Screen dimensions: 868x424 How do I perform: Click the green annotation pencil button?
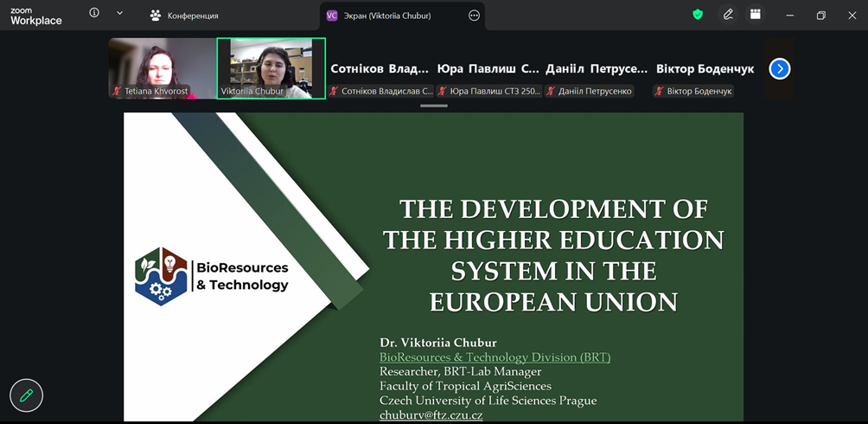pos(26,395)
